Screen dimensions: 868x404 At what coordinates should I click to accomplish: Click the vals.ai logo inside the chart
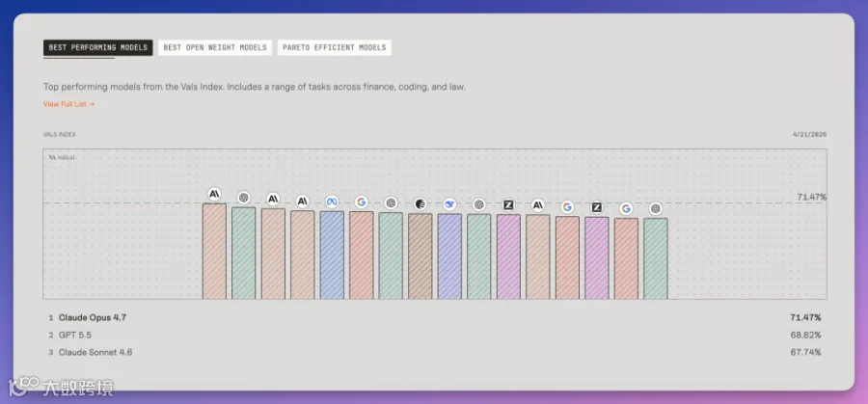click(x=63, y=157)
